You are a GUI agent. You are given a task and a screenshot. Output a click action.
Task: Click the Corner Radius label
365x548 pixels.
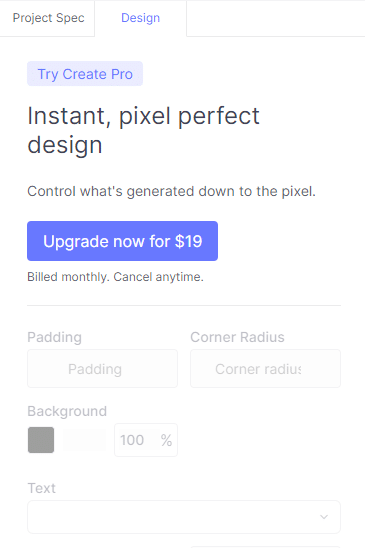click(237, 337)
